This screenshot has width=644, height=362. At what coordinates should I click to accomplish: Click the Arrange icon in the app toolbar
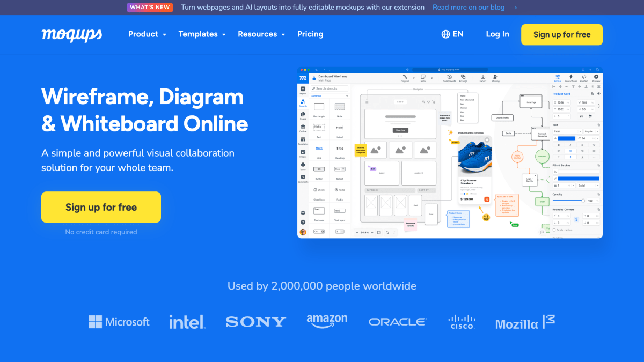point(463,78)
